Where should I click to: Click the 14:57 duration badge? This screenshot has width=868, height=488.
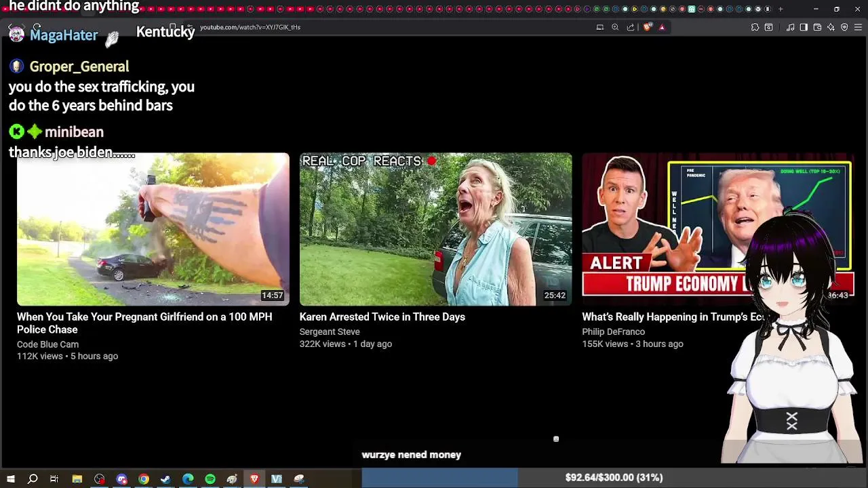[273, 296]
